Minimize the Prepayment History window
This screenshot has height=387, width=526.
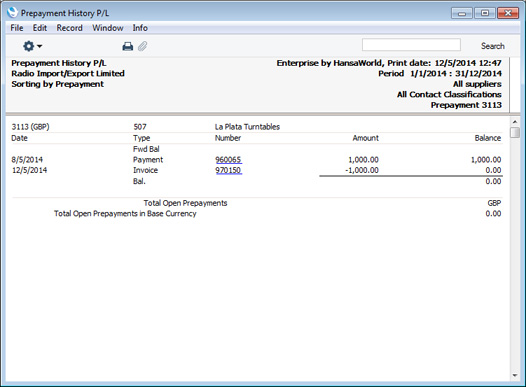pyautogui.click(x=462, y=13)
